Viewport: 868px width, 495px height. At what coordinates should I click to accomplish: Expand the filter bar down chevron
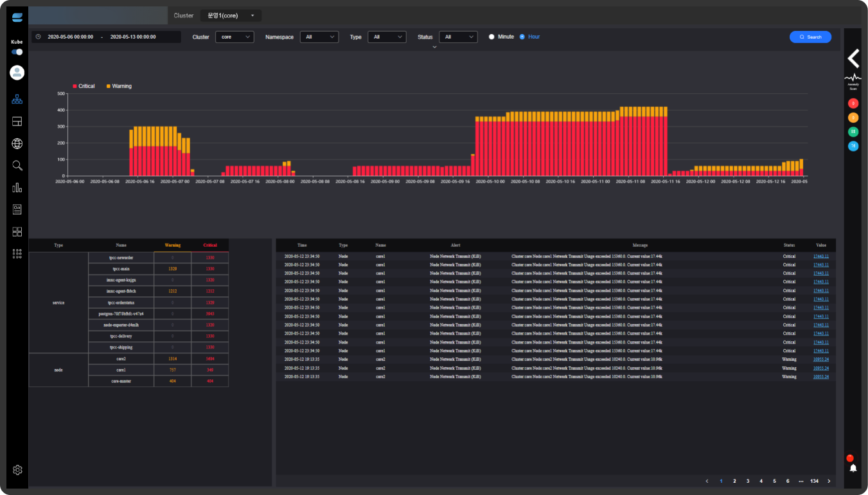[434, 47]
